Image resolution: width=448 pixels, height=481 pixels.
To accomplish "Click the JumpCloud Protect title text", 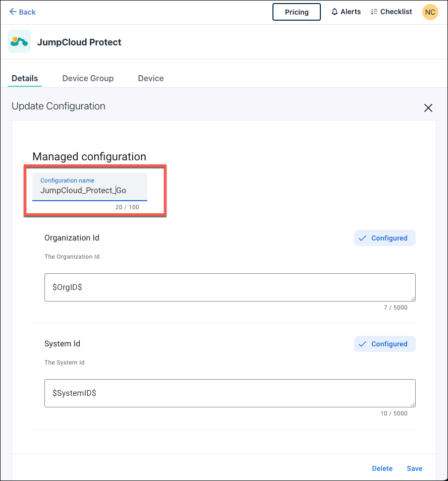I will pos(79,42).
